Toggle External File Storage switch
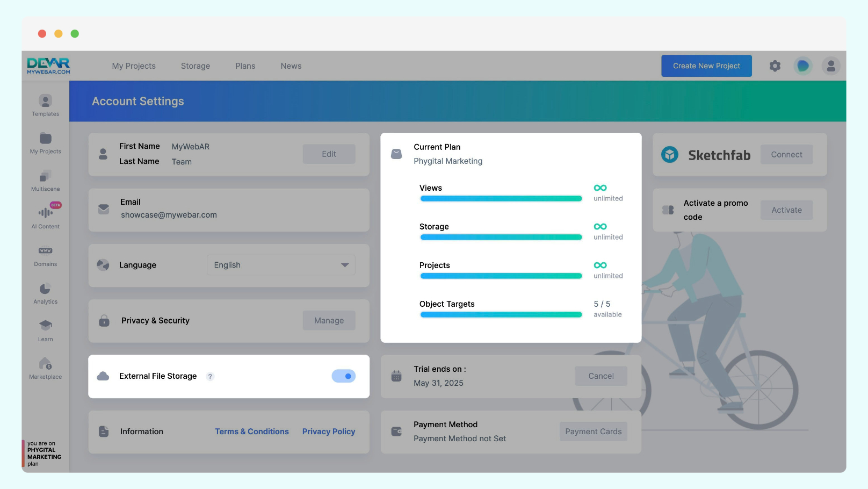 point(343,376)
